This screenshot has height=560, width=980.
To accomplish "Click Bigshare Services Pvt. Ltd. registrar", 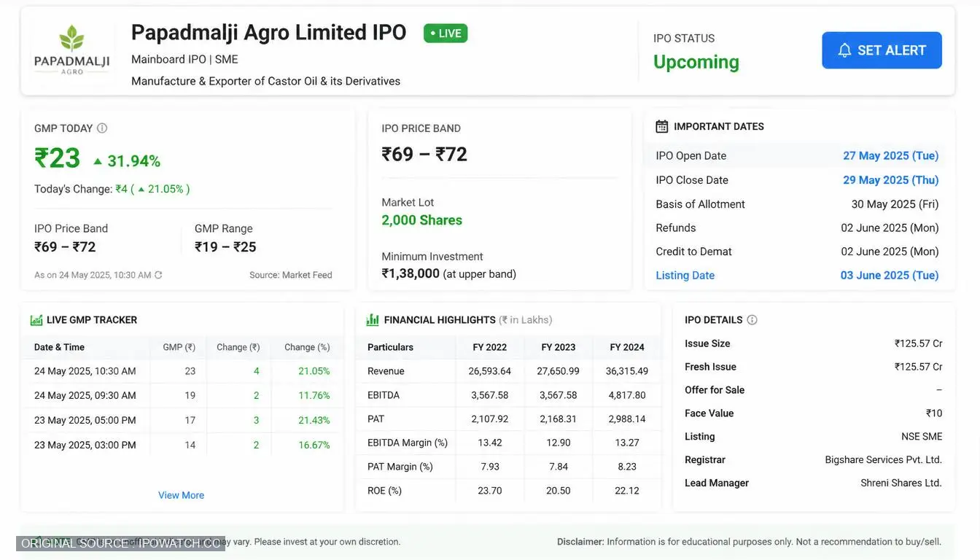I will pyautogui.click(x=883, y=460).
